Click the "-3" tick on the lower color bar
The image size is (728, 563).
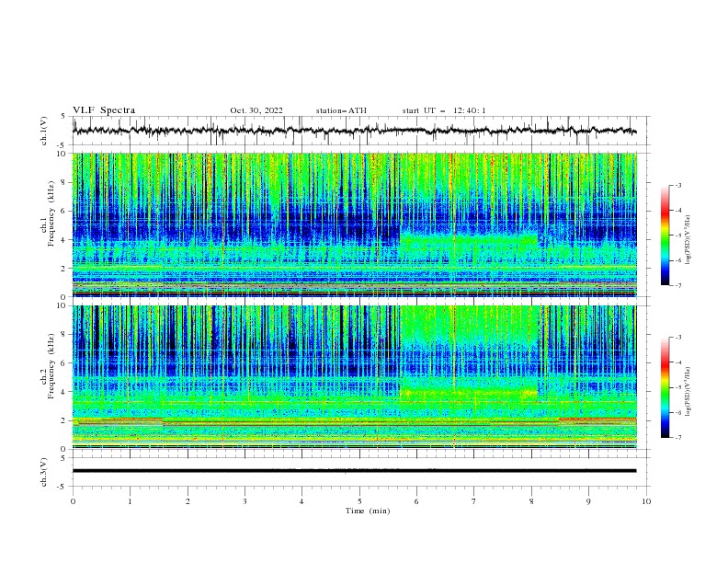(x=677, y=338)
